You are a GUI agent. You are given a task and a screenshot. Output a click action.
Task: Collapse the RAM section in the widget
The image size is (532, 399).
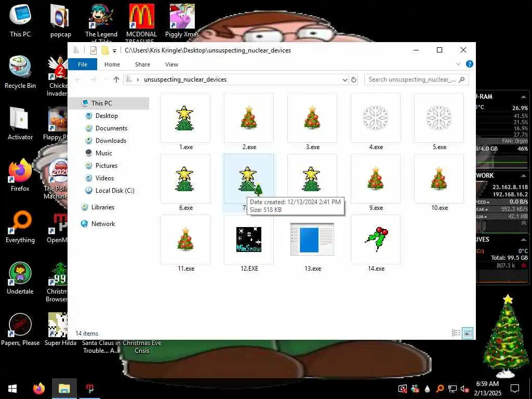523,97
